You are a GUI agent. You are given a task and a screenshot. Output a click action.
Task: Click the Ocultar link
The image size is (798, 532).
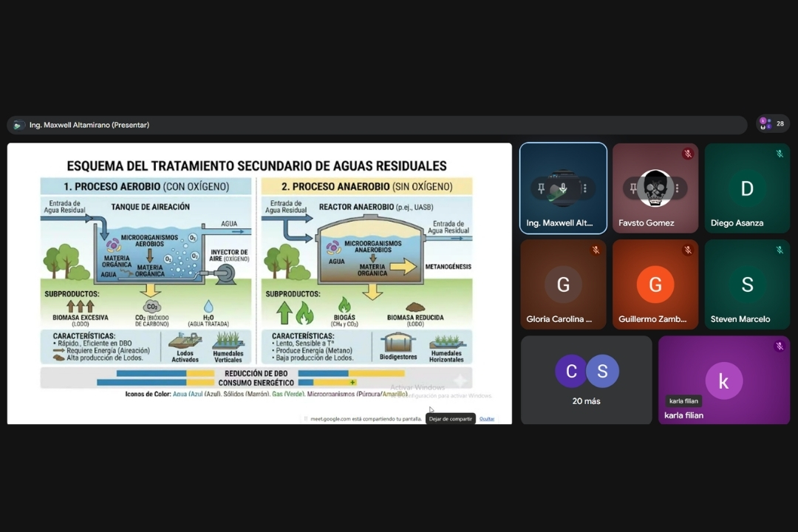[486, 418]
